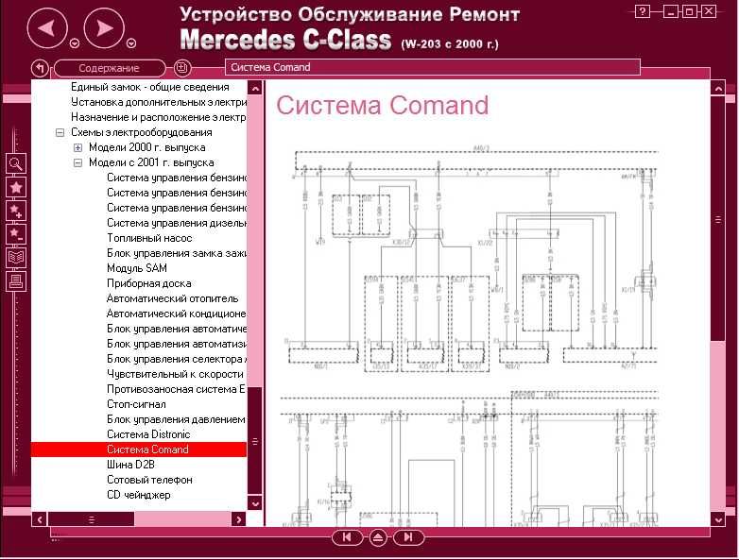The height and width of the screenshot is (560, 739).
Task: Click contents horizontal scroll right arrow
Action: pyautogui.click(x=239, y=519)
